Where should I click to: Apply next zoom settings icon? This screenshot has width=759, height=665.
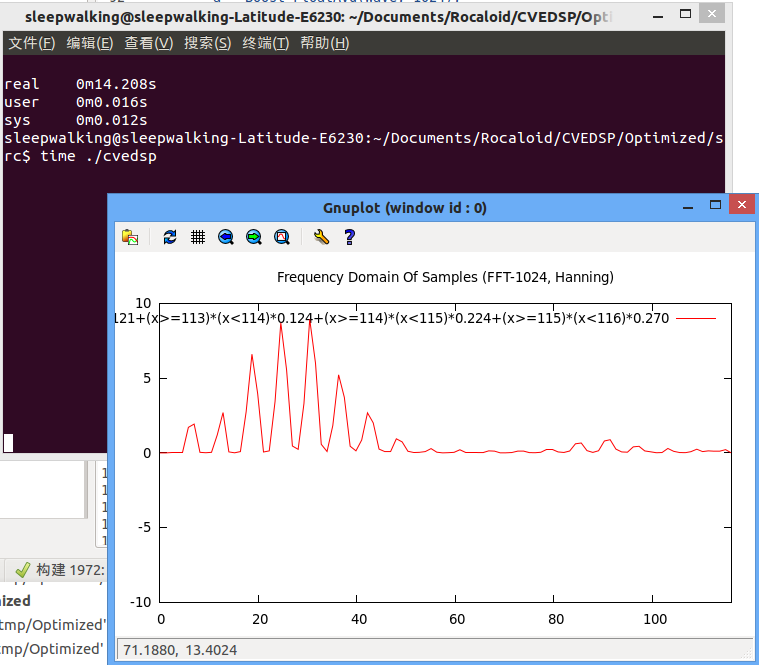(x=254, y=237)
